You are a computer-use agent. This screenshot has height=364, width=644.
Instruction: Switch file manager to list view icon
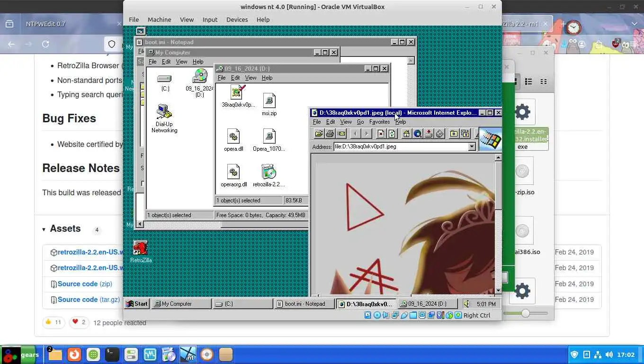coord(528,82)
